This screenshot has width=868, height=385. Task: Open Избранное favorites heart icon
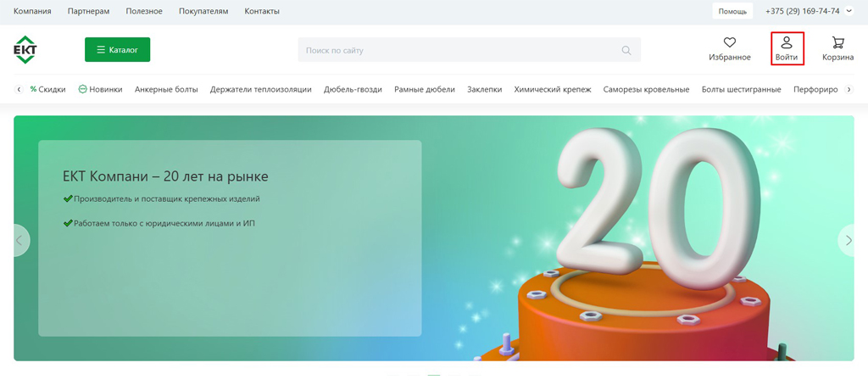click(x=729, y=42)
